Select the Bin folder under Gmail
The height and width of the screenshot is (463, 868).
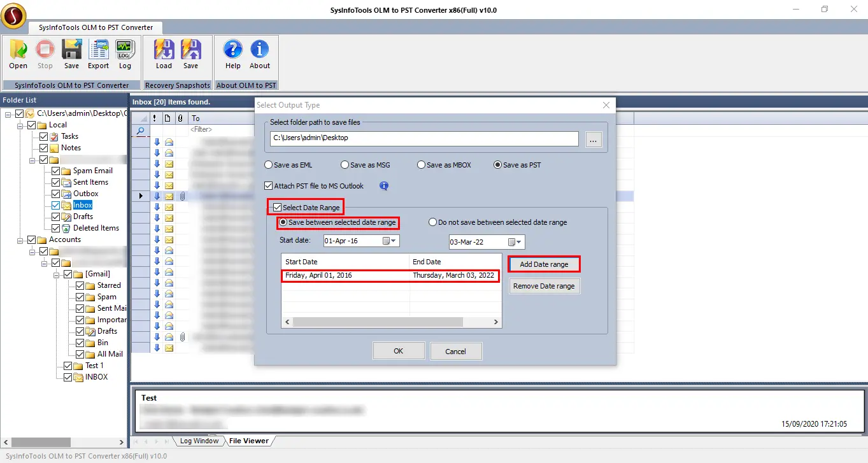click(x=103, y=343)
